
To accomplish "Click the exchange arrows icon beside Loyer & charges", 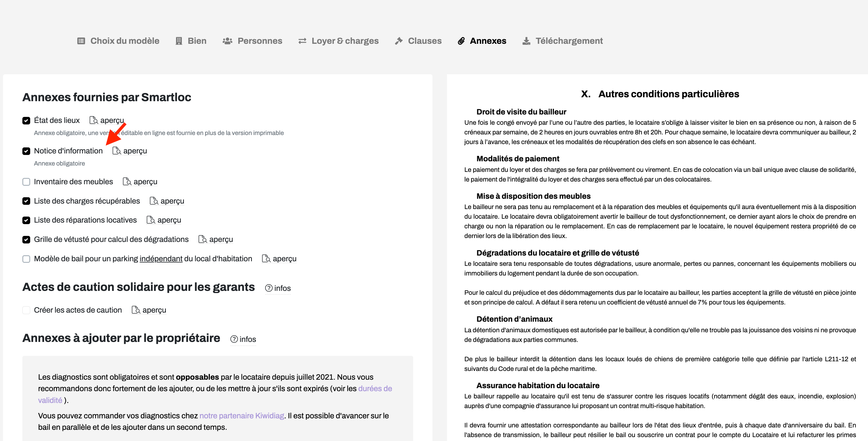I will pos(302,41).
